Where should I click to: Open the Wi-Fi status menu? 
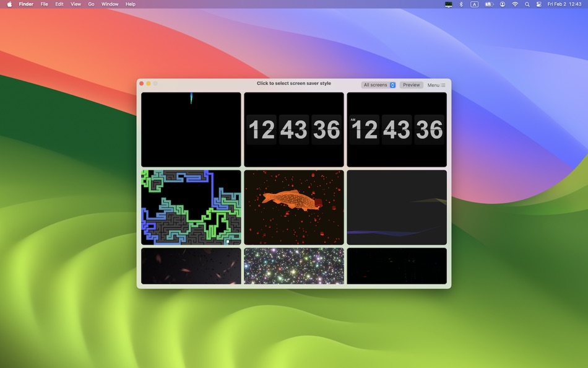click(x=515, y=4)
